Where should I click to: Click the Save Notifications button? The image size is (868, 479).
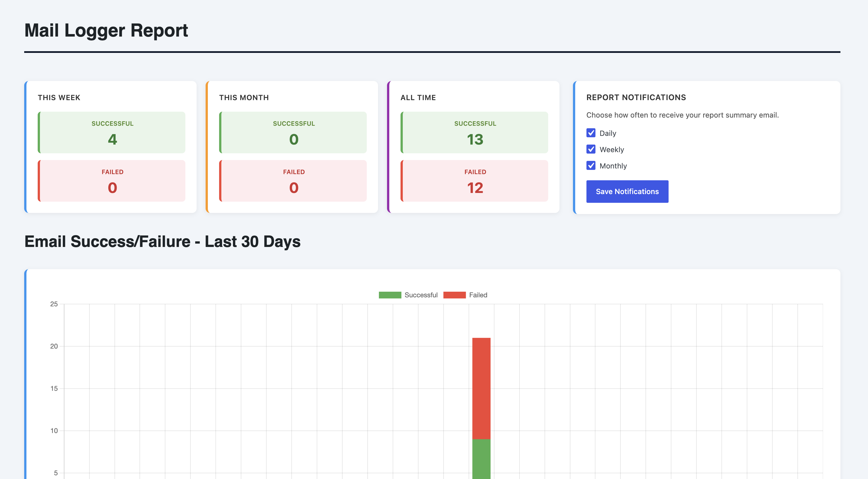click(x=627, y=191)
